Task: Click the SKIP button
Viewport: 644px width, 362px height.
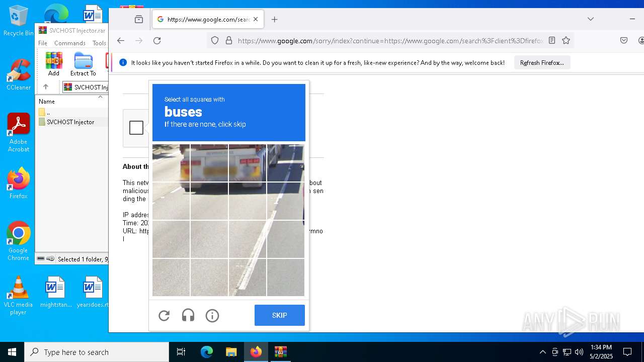Action: 280,315
